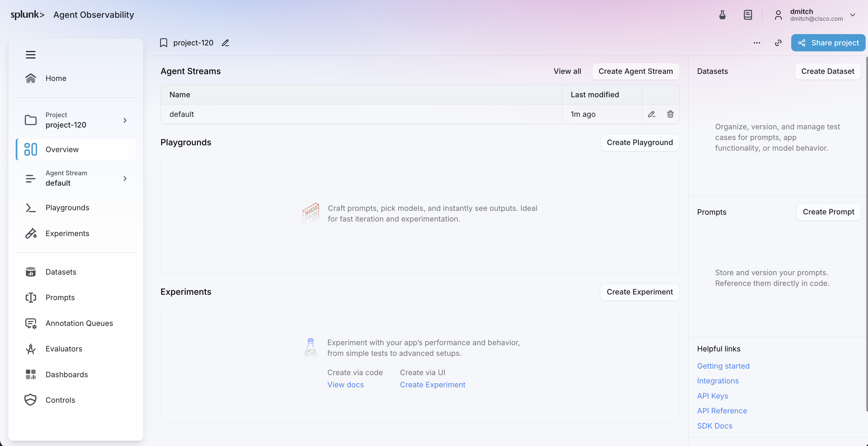Viewport: 868px width, 446px height.
Task: Expand the Agent Stream default chevron
Action: pos(125,178)
